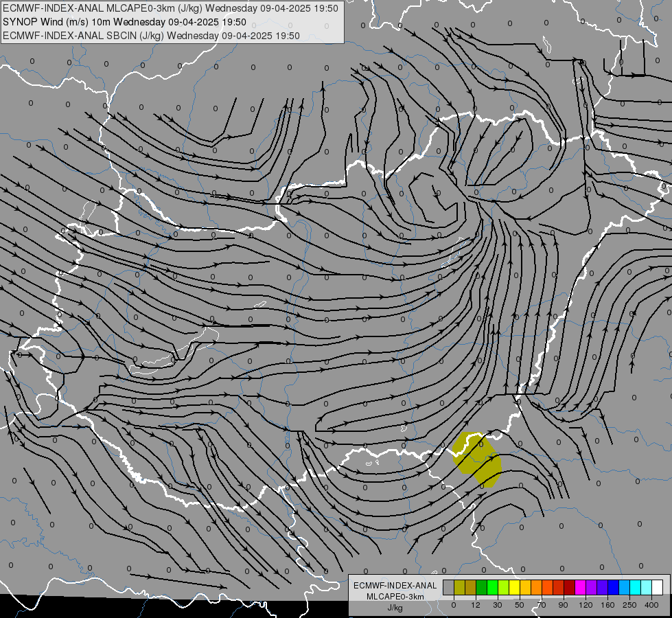Click the olive legend color box
Viewport: 672px width, 618px height.
coord(459,587)
